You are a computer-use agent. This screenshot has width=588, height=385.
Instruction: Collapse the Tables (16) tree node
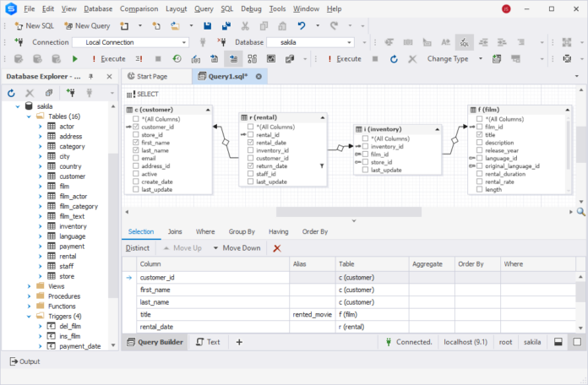[28, 117]
